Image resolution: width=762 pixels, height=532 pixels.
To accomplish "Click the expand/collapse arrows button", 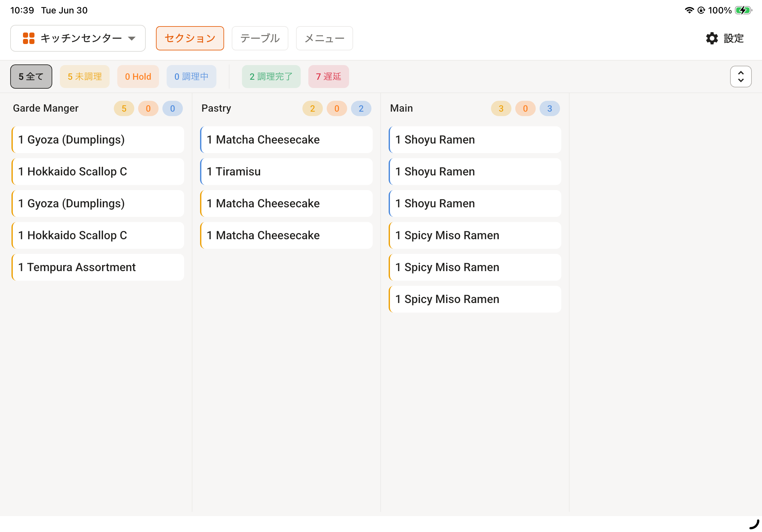I will [741, 77].
